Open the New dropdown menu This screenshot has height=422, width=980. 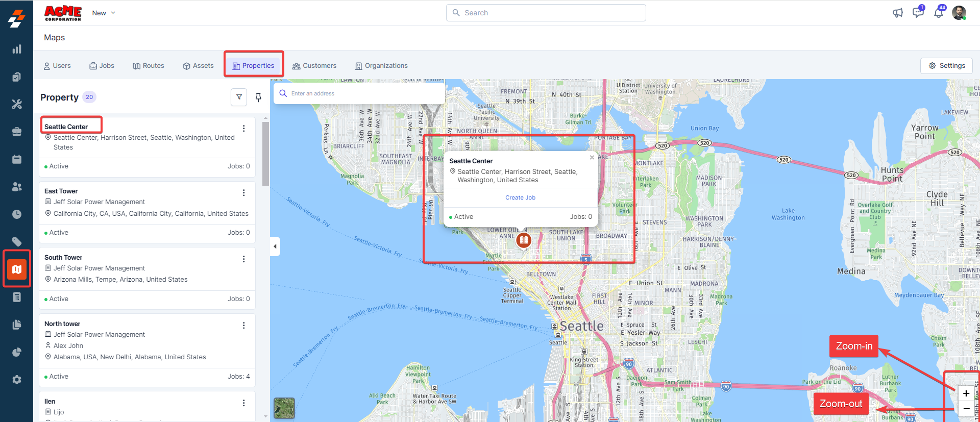(x=104, y=13)
